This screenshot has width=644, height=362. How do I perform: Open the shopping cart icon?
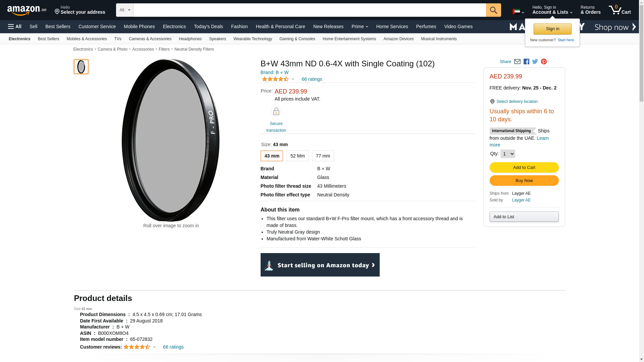click(x=620, y=10)
